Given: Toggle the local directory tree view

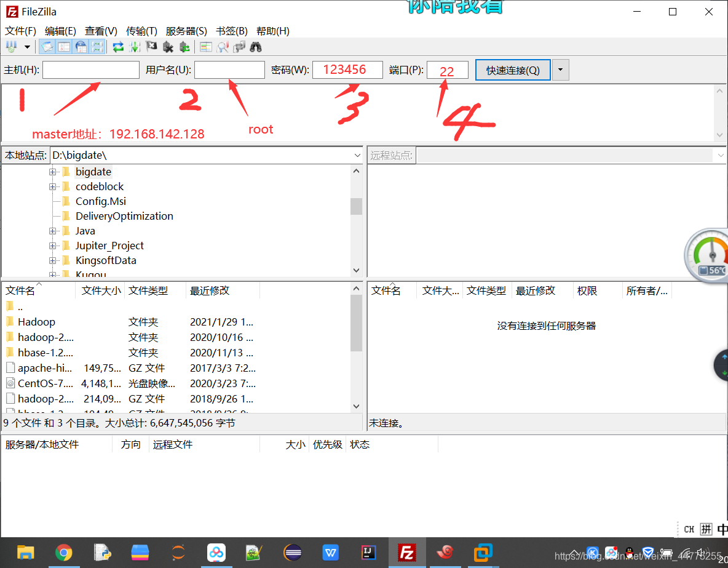Looking at the screenshot, I should pyautogui.click(x=65, y=46).
